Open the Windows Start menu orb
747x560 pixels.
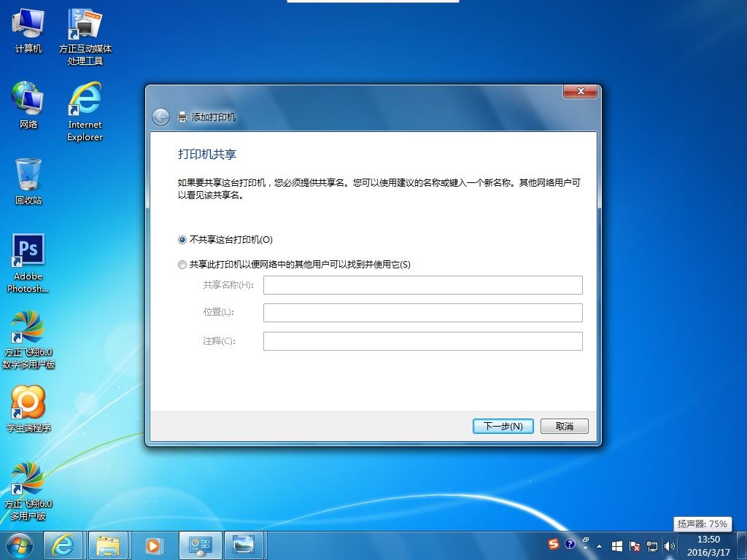click(20, 545)
